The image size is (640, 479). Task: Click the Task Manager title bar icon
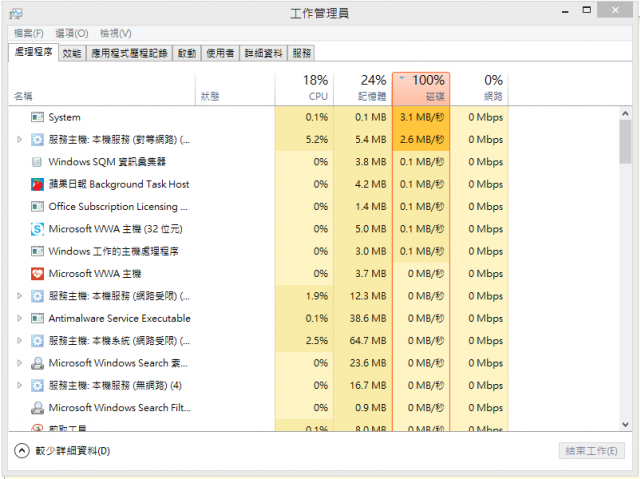(x=16, y=14)
